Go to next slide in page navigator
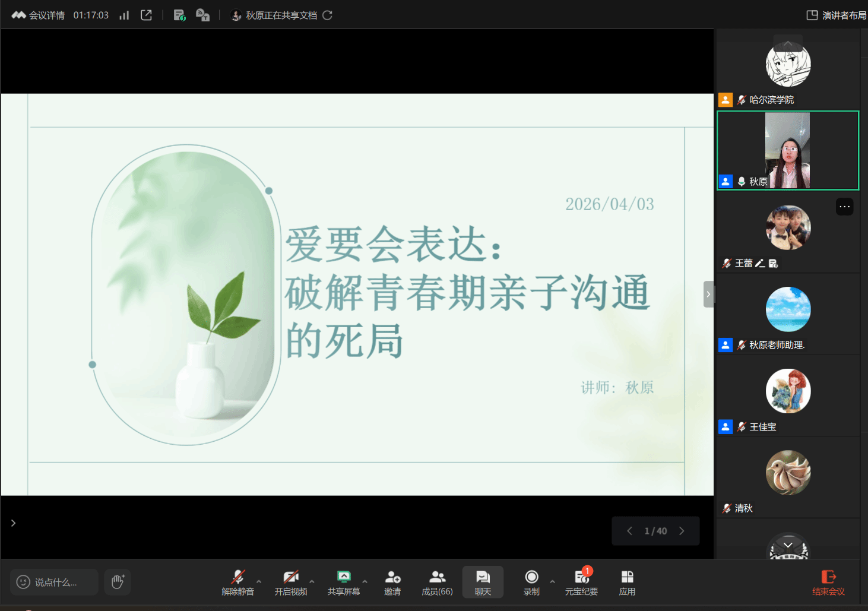 point(682,531)
